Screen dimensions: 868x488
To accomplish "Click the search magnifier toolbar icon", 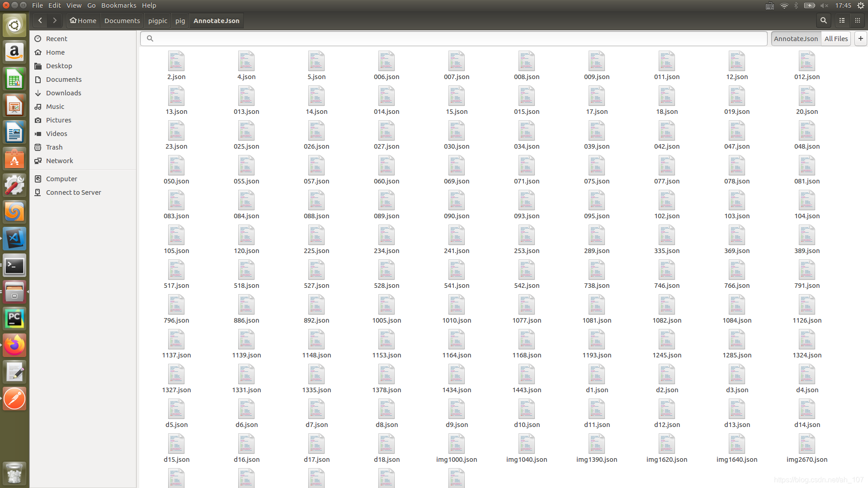I will coord(823,20).
